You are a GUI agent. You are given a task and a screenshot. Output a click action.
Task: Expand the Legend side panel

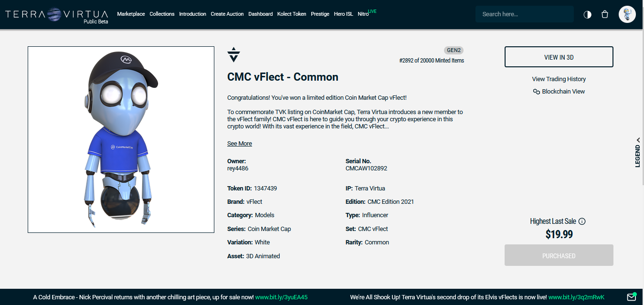(x=638, y=152)
